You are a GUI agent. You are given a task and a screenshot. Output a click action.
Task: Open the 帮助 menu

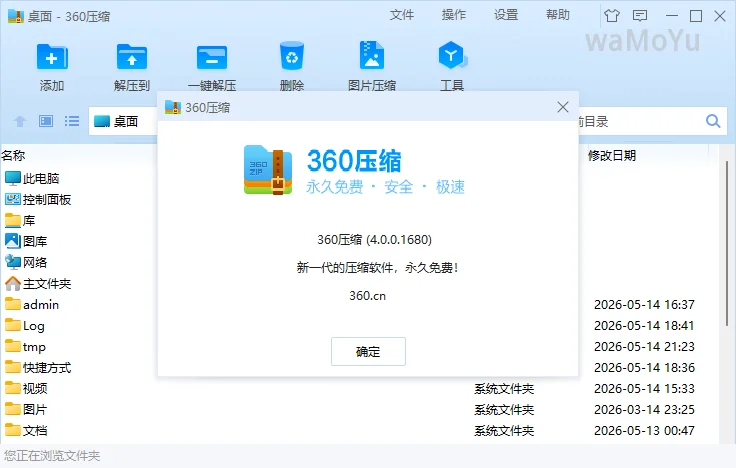pos(558,15)
